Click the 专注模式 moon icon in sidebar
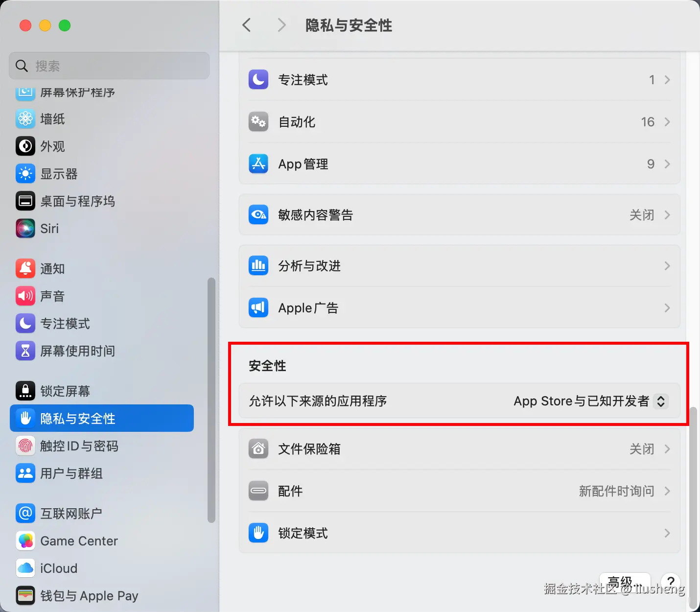This screenshot has height=612, width=700. (25, 323)
